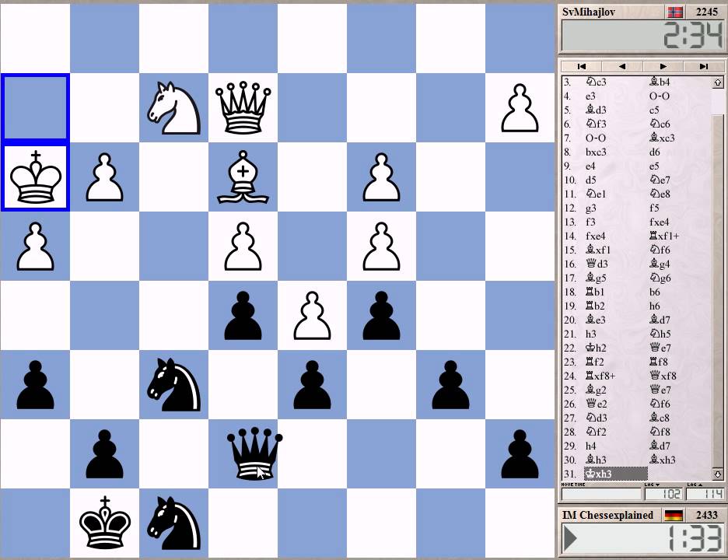Jump to the first move of the game
This screenshot has height=560, width=728.
(581, 66)
